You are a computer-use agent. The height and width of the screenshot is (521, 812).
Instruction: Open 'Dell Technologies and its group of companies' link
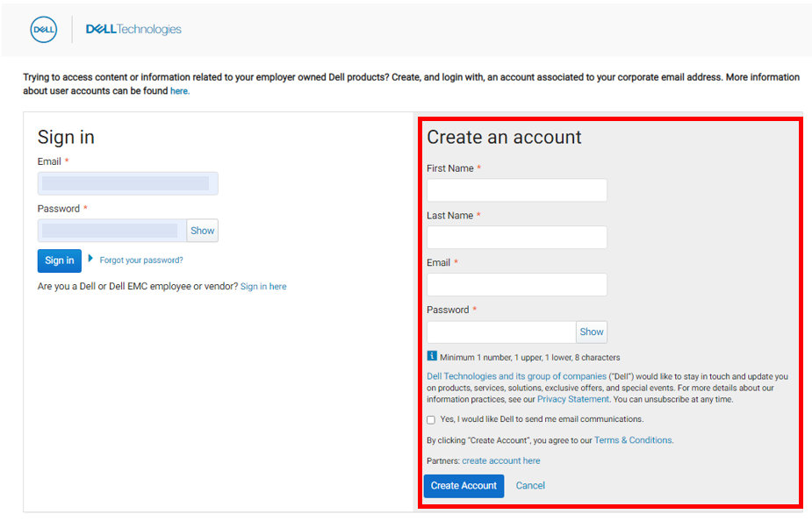coord(516,376)
